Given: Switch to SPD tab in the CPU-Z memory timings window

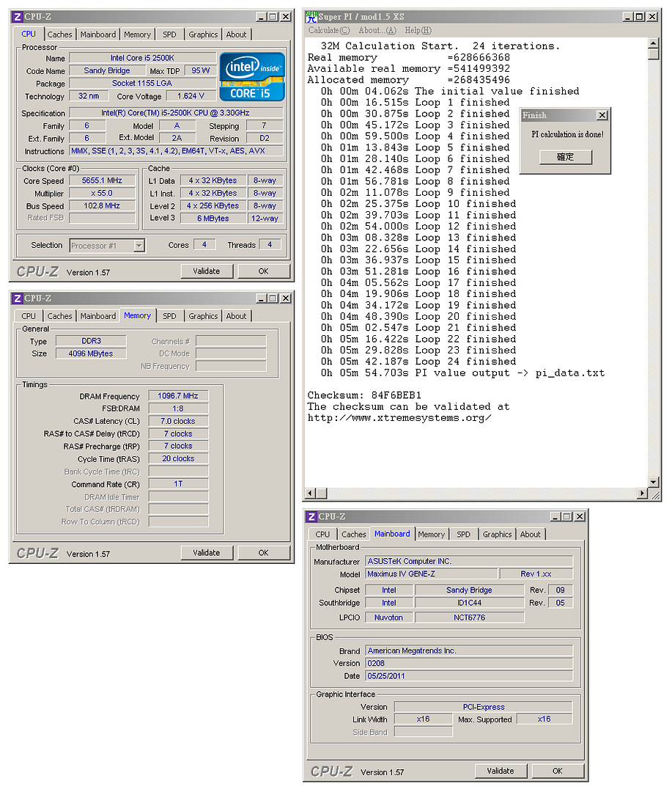Looking at the screenshot, I should (x=169, y=316).
